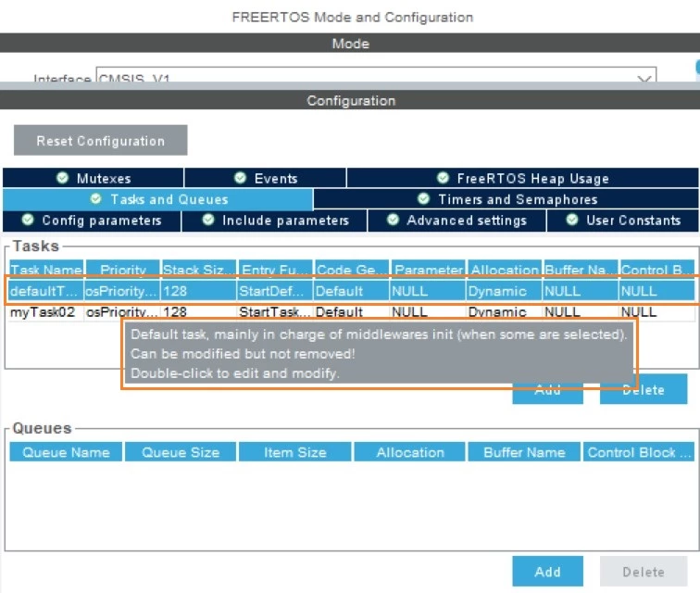
Task: Switch to the Tasks and Queues tab
Action: click(x=158, y=199)
